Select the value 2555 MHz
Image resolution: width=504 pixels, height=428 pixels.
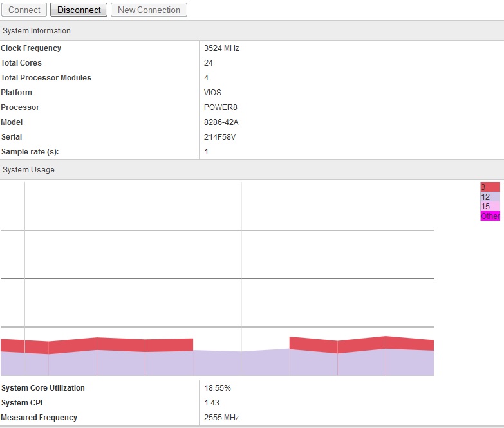click(x=221, y=418)
